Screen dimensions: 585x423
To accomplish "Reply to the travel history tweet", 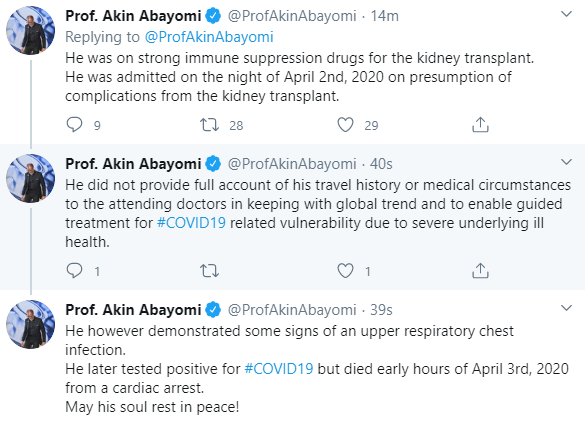I will (74, 270).
